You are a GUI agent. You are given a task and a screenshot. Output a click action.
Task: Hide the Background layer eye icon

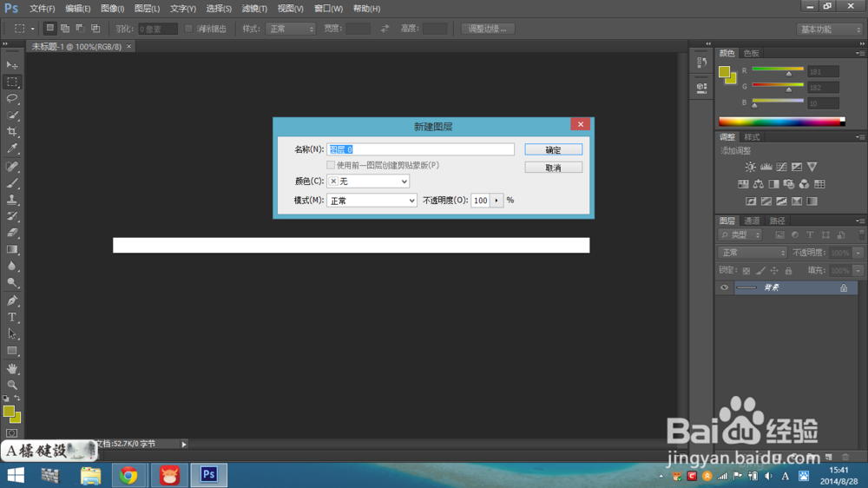[x=724, y=287]
